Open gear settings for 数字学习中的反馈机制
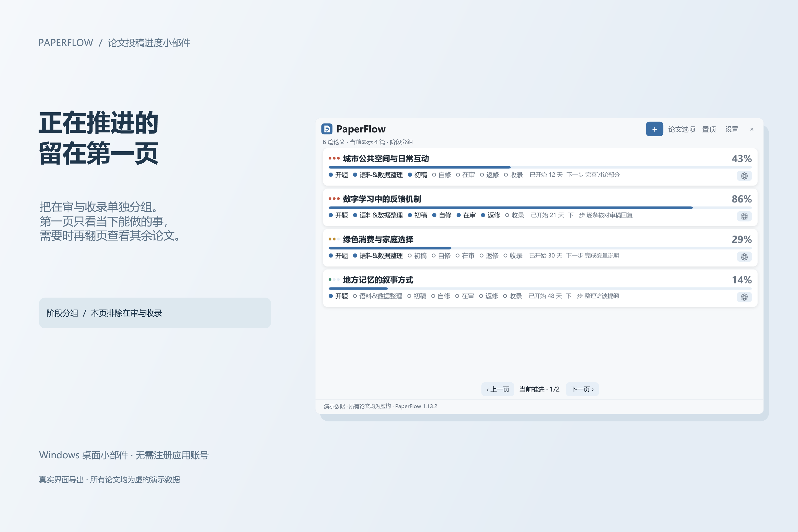The height and width of the screenshot is (532, 798). 745,216
